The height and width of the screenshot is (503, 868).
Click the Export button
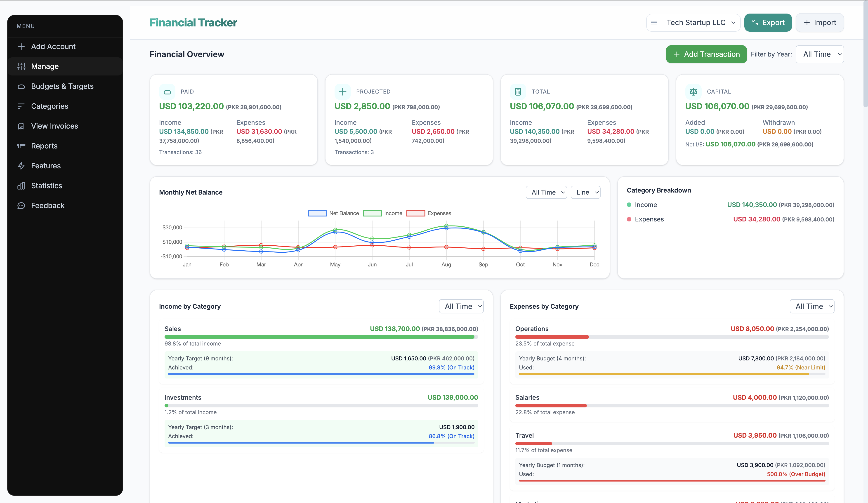tap(768, 22)
